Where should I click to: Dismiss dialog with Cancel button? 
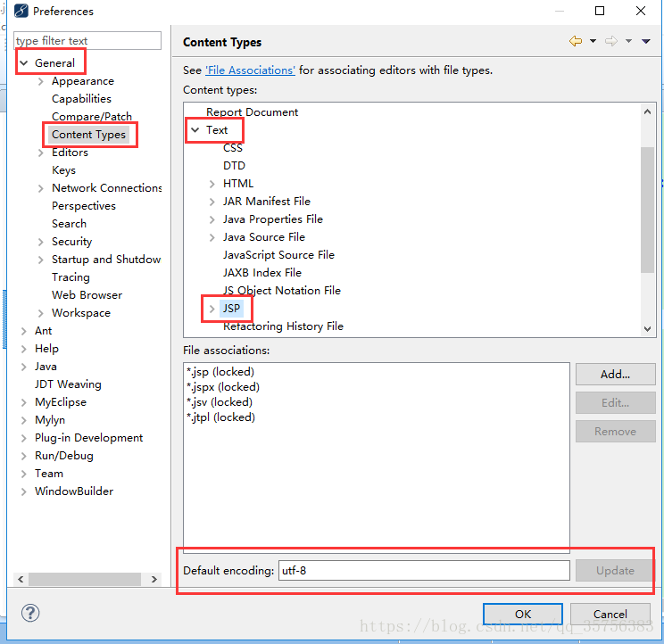point(610,615)
